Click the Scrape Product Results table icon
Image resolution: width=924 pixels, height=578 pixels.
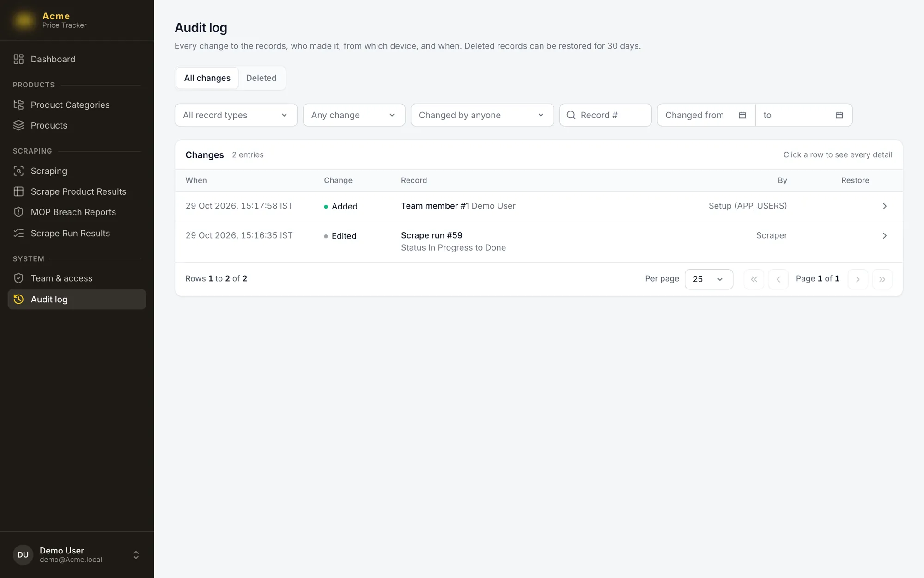[18, 191]
